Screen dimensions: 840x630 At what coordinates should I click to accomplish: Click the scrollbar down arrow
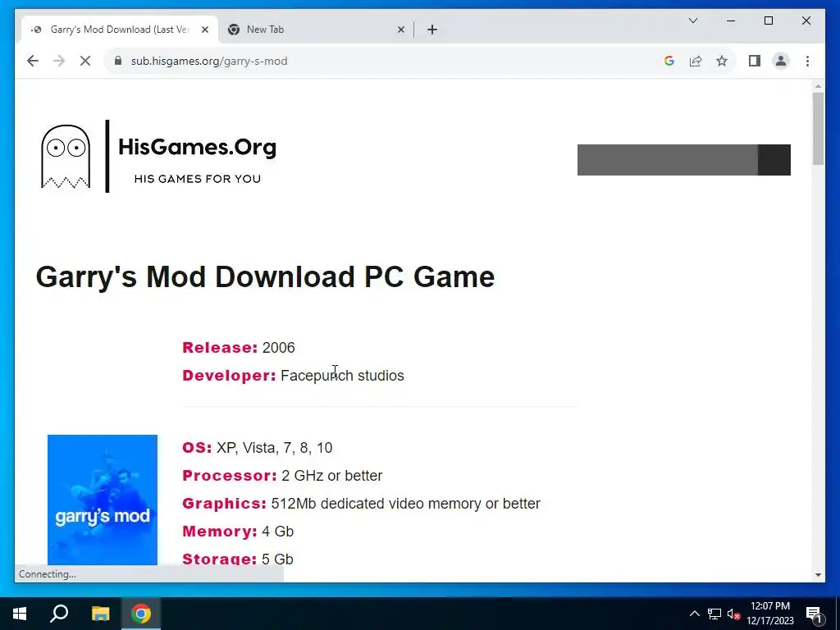pyautogui.click(x=818, y=575)
